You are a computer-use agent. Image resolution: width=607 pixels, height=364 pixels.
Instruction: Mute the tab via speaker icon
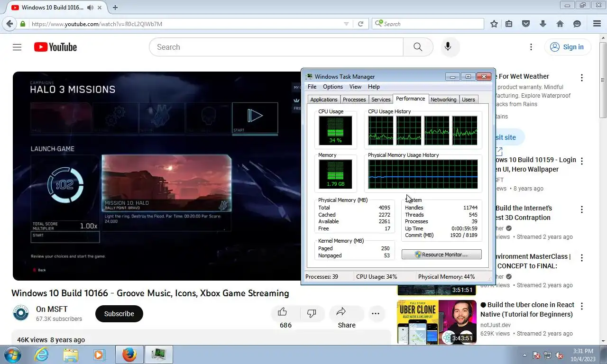(90, 8)
